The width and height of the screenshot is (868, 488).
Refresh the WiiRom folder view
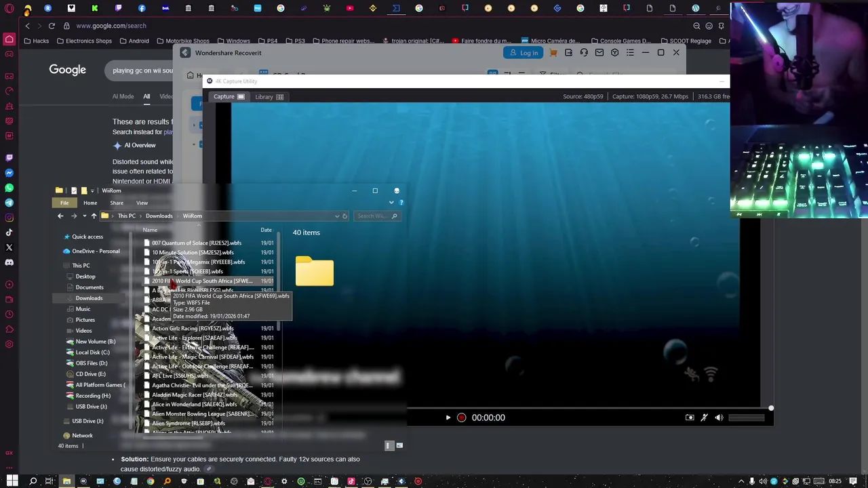coord(344,216)
